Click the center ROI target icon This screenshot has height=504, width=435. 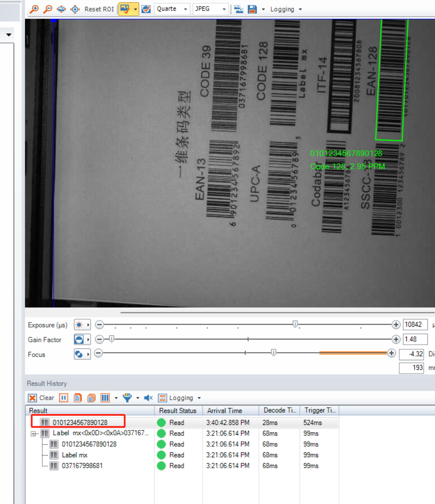tap(75, 9)
